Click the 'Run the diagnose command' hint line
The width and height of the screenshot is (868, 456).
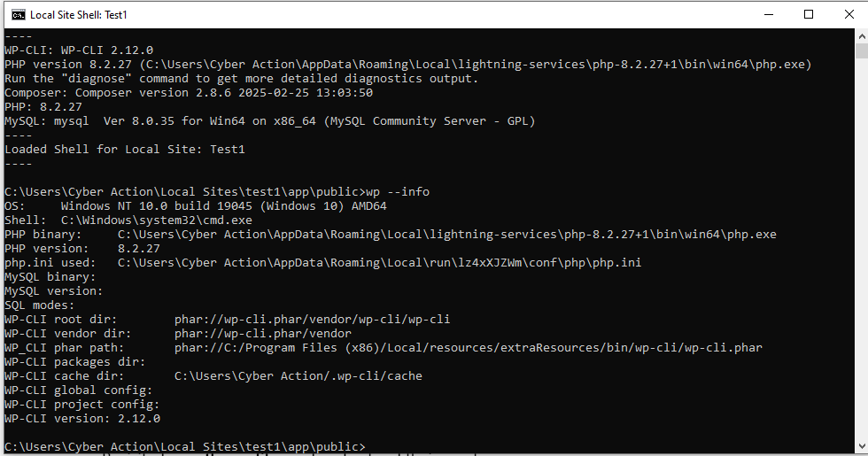pyautogui.click(x=242, y=78)
